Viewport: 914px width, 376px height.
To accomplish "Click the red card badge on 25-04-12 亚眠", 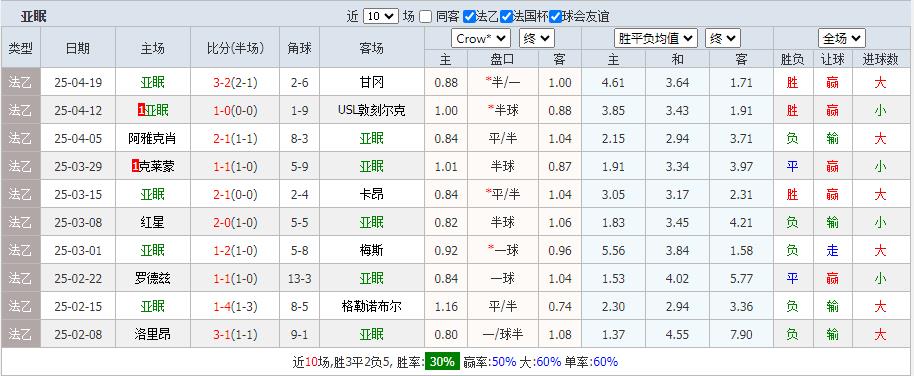I will 141,110.
